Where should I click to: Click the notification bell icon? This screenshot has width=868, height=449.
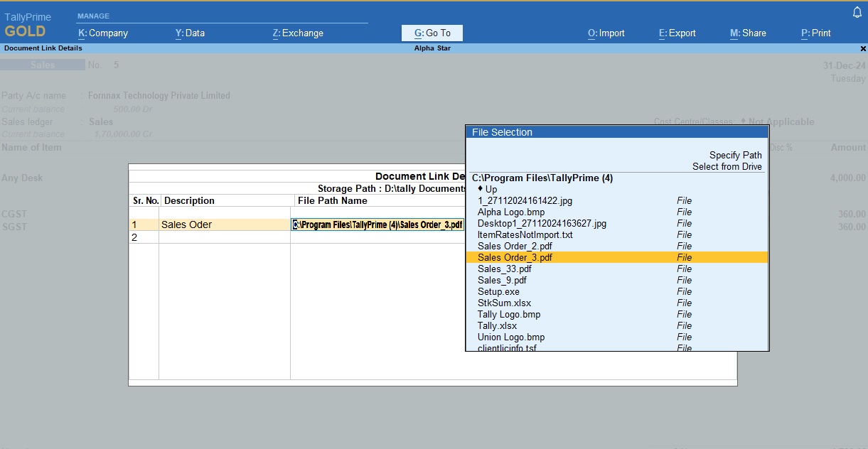[857, 13]
